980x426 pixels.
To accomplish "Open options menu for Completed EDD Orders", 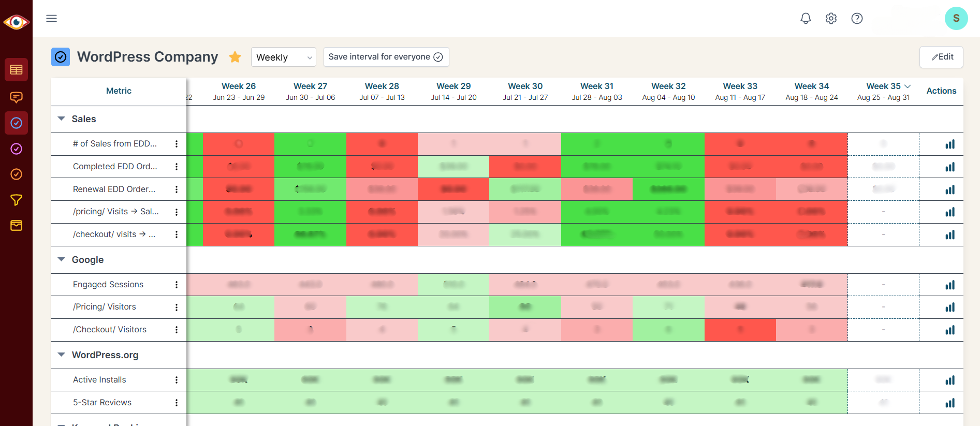I will [177, 167].
